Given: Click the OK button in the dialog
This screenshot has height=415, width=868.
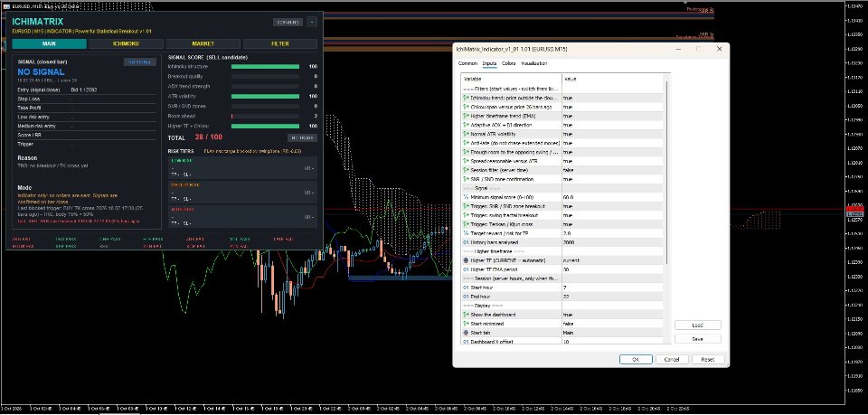Looking at the screenshot, I should tap(636, 359).
